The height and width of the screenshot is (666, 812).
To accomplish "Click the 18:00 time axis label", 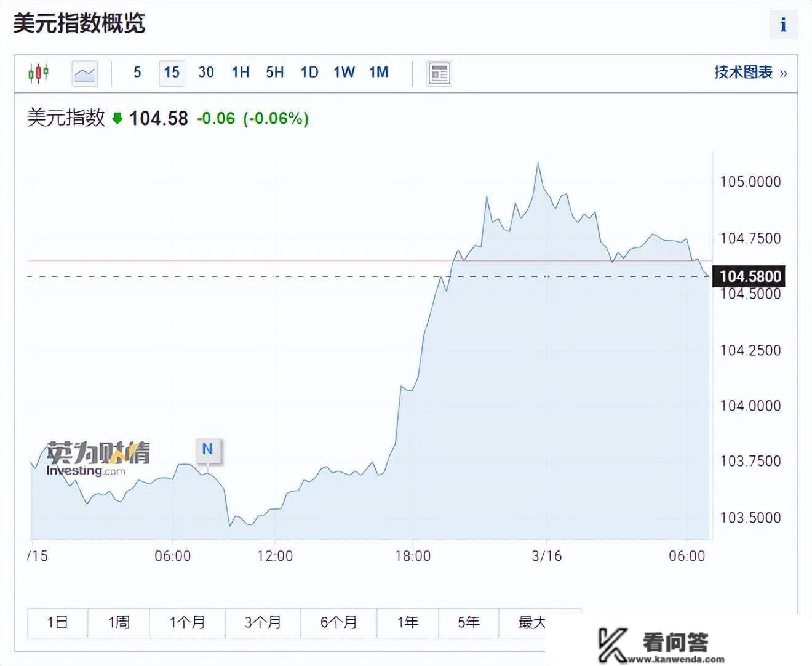I will pos(413,556).
